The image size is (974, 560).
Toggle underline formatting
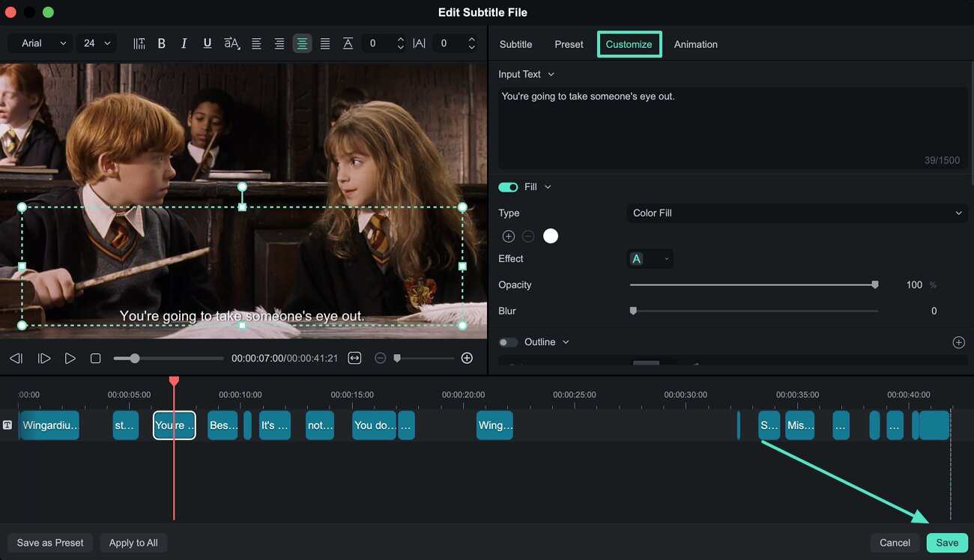click(208, 43)
